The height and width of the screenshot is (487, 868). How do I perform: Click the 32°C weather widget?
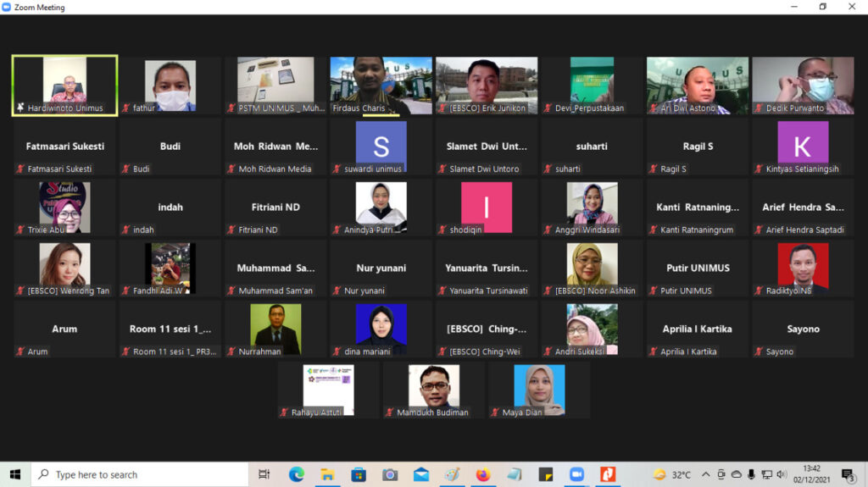click(673, 474)
